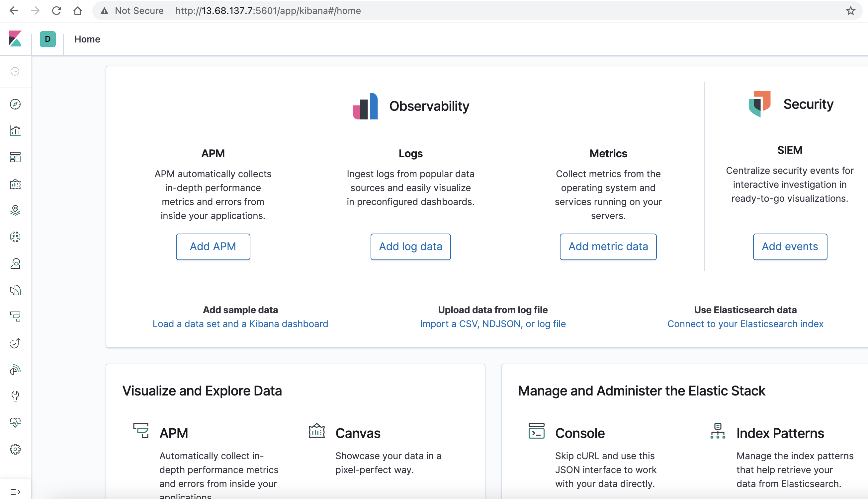Click the Add APM button
Screen dimensions: 868x499
click(x=213, y=247)
